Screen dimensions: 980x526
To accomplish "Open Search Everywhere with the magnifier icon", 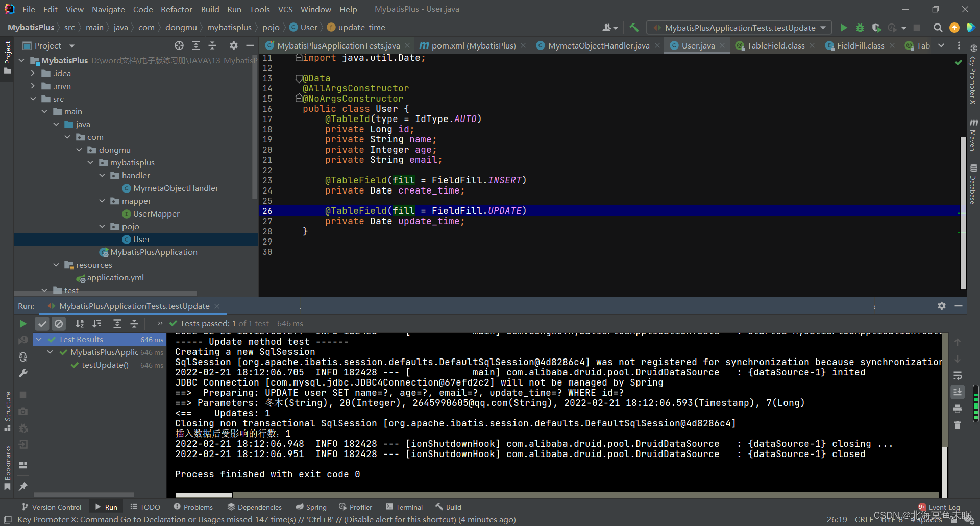I will [x=938, y=28].
